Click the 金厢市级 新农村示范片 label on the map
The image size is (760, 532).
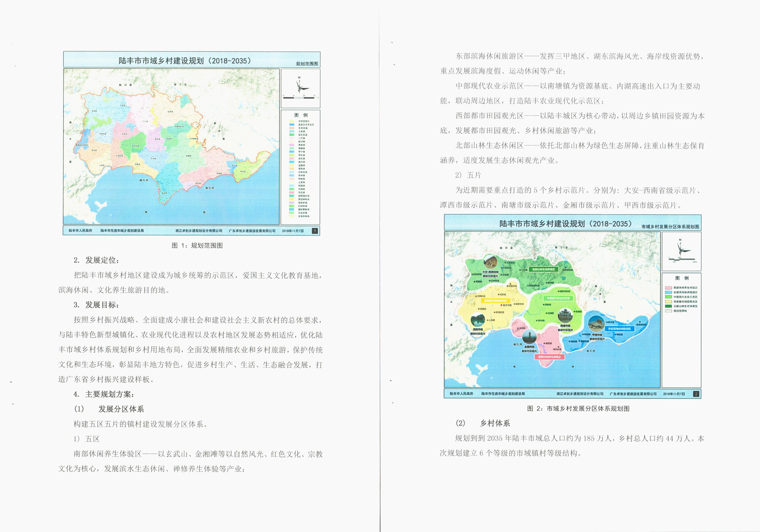point(529,349)
